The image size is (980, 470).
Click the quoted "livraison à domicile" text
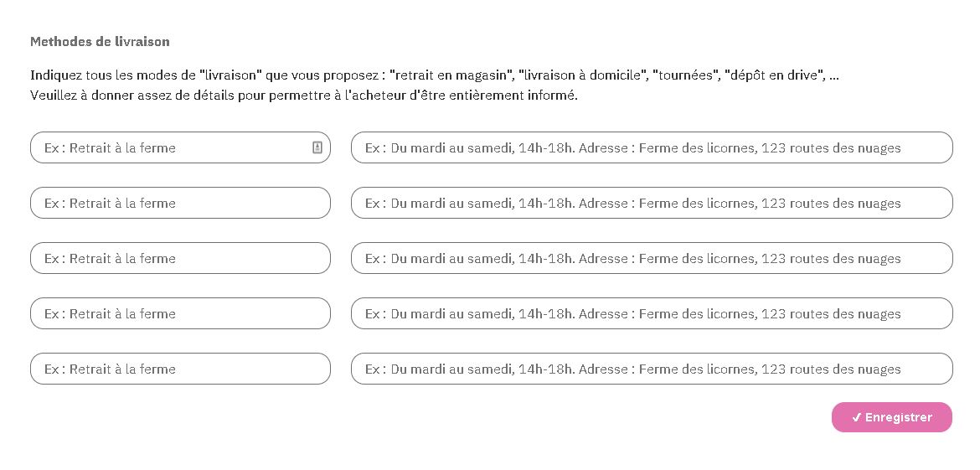coord(582,75)
